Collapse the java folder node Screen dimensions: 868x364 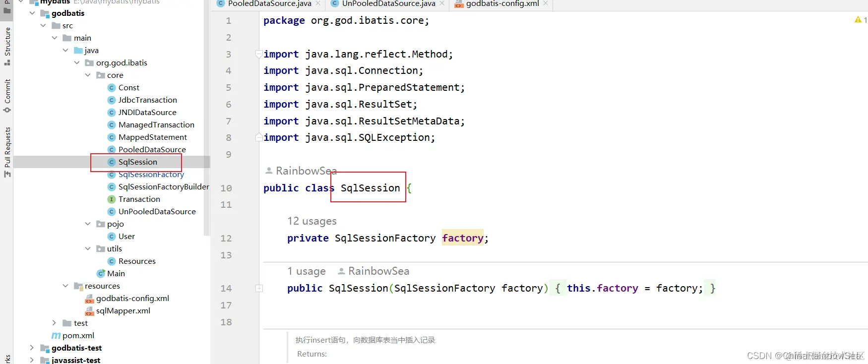click(65, 50)
